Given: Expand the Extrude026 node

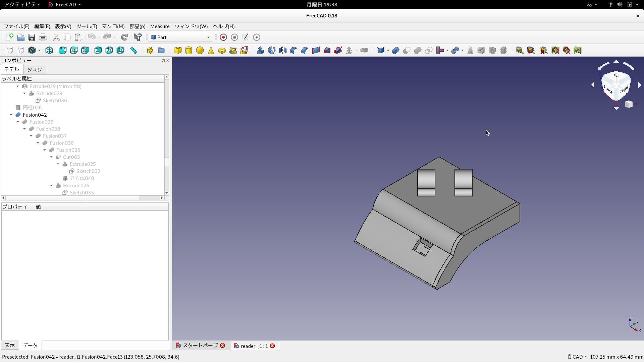Looking at the screenshot, I should click(51, 185).
